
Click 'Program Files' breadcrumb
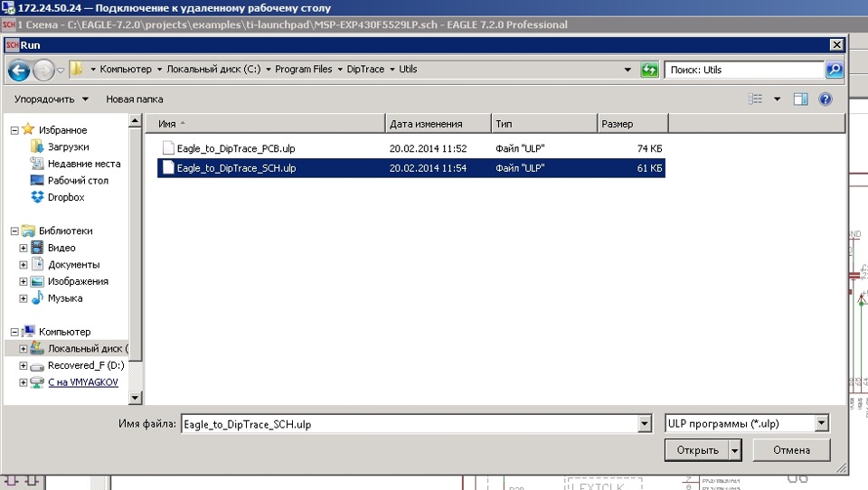pos(304,70)
